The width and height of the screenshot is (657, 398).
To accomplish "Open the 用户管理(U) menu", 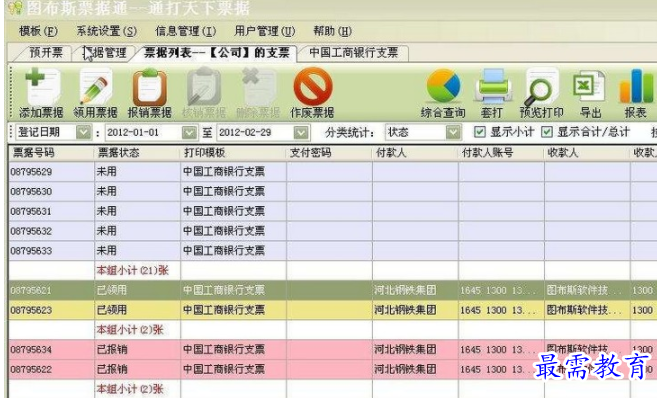I will pos(264,31).
